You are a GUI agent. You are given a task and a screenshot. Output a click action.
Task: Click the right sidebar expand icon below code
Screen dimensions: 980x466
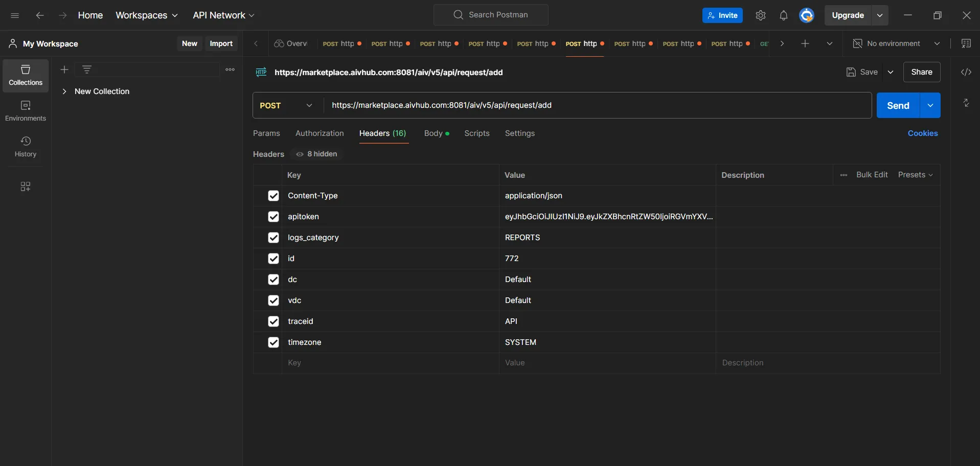[966, 103]
